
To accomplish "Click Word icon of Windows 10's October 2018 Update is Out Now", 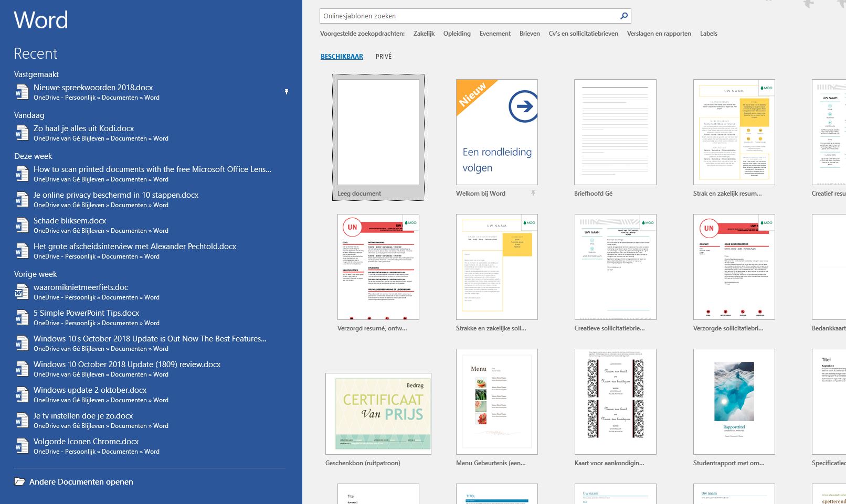I will [x=22, y=343].
